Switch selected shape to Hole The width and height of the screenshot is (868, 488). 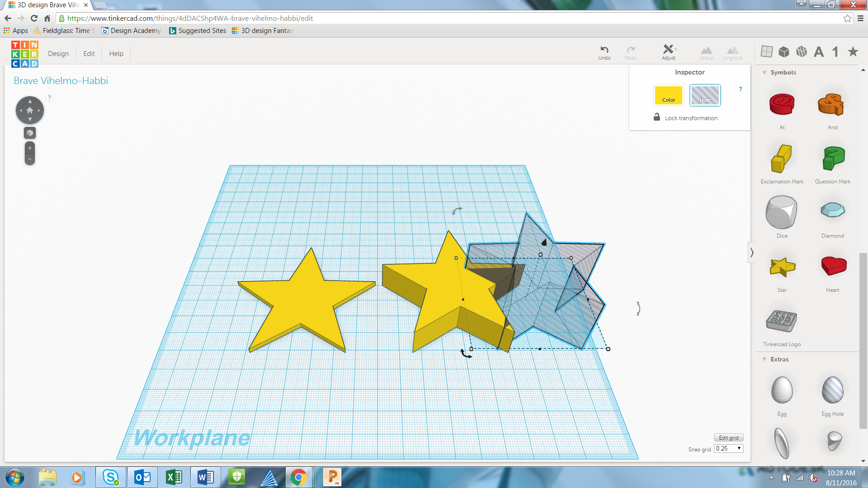705,95
